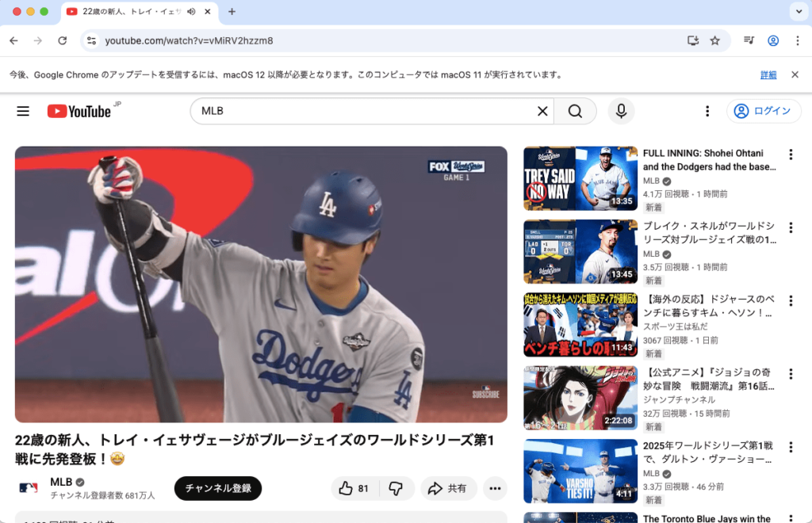The width and height of the screenshot is (812, 523).
Task: Select the YouTube video tab
Action: 132,11
